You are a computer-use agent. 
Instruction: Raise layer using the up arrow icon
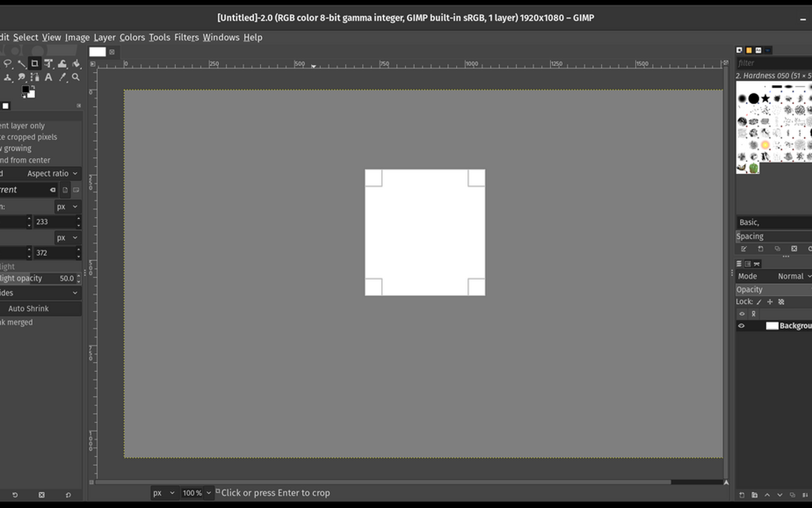[x=767, y=495]
